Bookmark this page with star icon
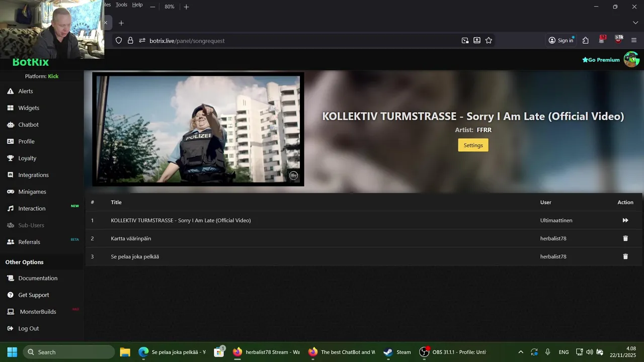 [x=489, y=41]
